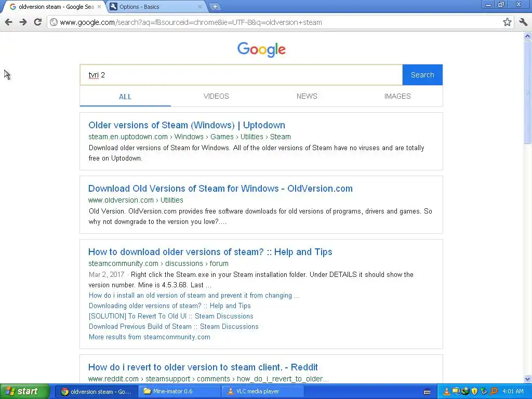Open Chrome wrench settings menu
The width and height of the screenshot is (532, 399).
(523, 22)
